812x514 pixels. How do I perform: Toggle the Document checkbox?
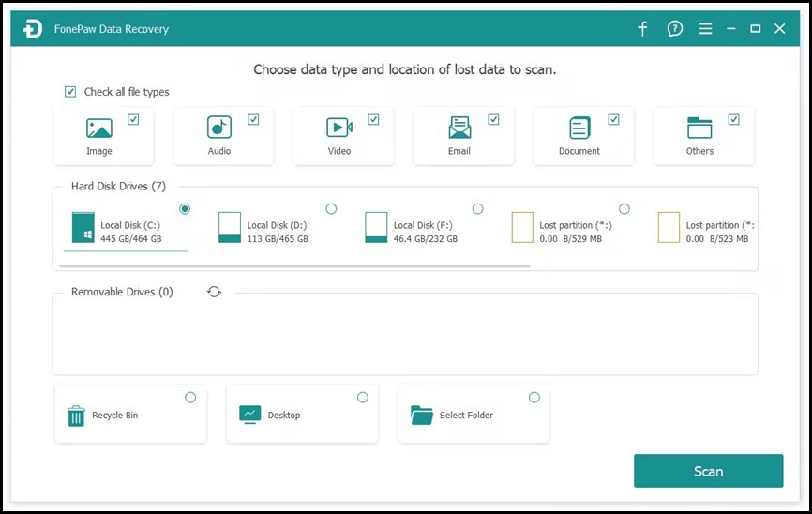coord(613,120)
